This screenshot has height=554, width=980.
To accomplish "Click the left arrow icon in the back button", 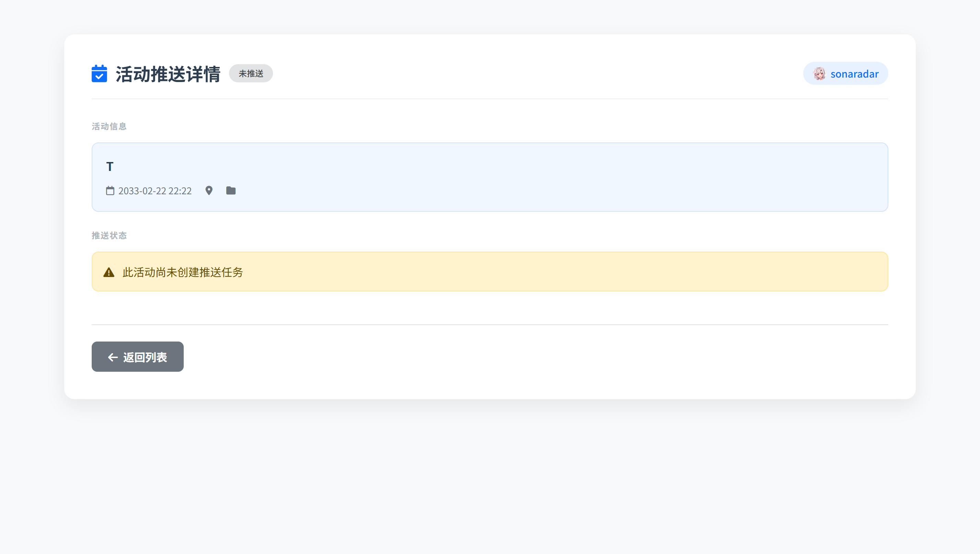I will click(x=113, y=357).
